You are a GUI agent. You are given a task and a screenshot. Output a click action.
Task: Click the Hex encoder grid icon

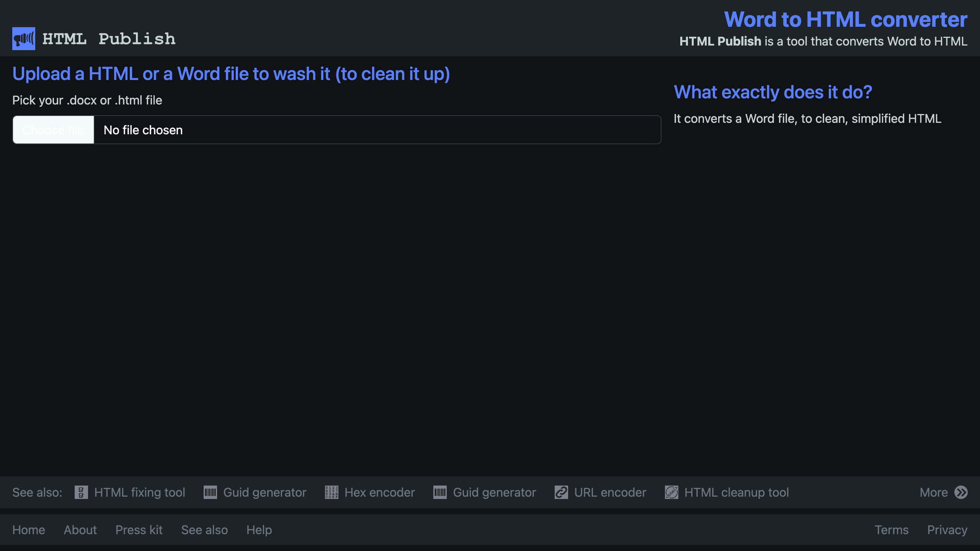(332, 492)
